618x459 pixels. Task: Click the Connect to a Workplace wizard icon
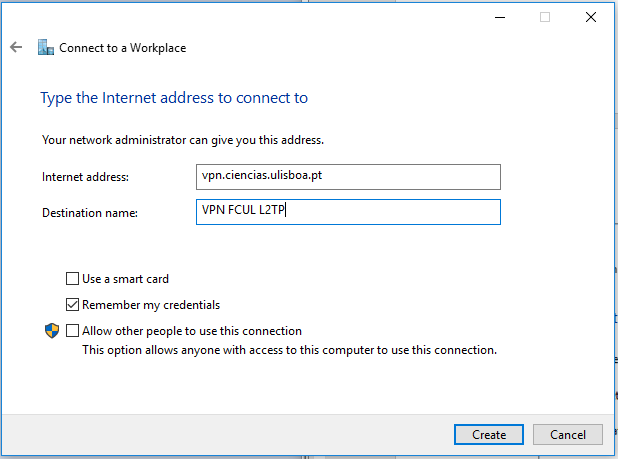45,47
